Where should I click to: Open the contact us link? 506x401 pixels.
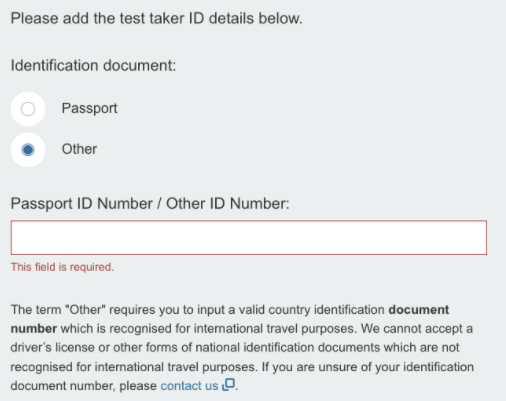[189, 386]
